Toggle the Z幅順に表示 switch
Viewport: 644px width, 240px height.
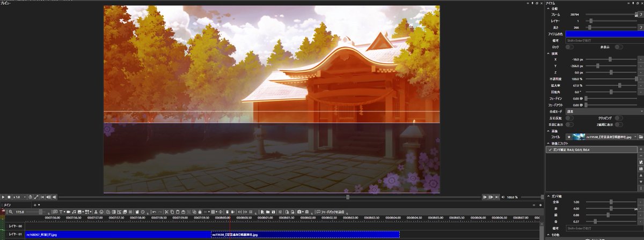click(x=619, y=124)
